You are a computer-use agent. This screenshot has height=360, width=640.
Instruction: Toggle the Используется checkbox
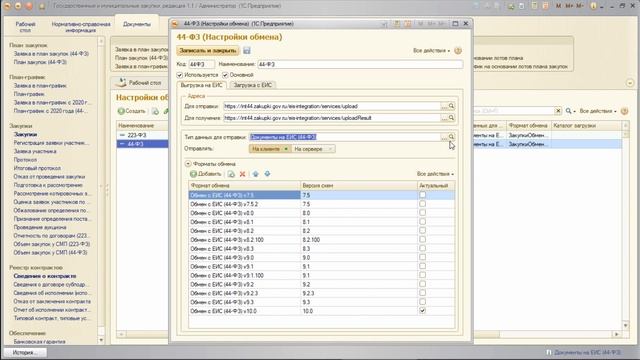pyautogui.click(x=180, y=75)
